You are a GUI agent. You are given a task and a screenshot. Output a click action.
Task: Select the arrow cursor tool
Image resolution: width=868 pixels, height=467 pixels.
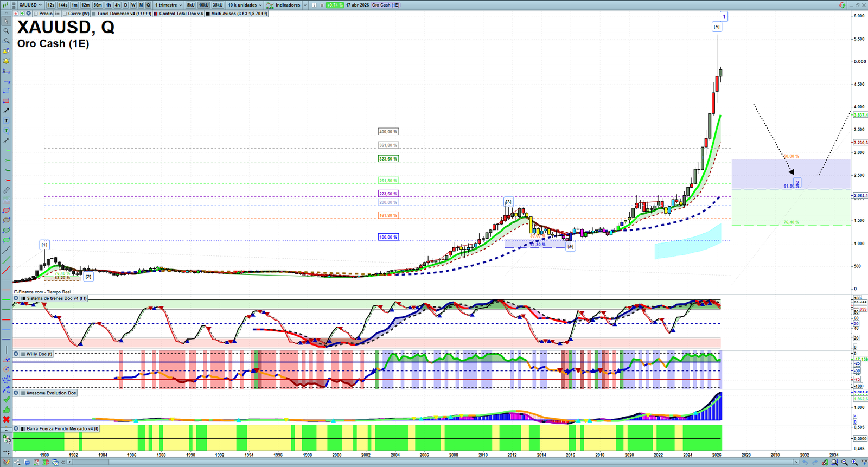click(x=6, y=21)
